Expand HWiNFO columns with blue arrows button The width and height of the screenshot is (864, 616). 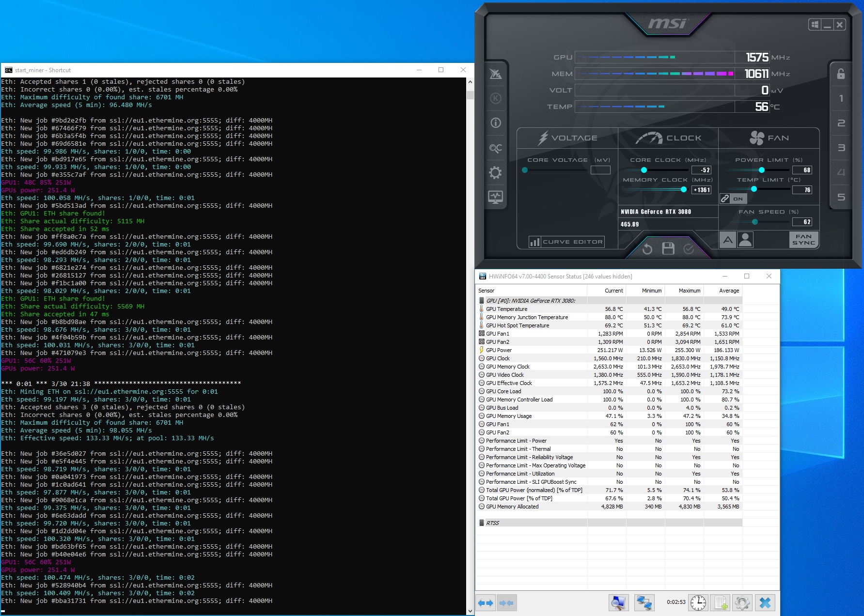[486, 603]
